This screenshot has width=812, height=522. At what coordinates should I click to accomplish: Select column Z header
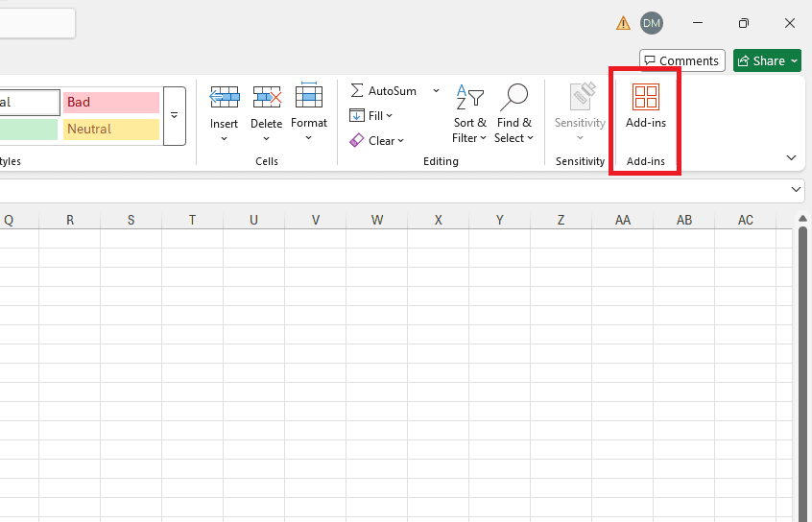coord(561,220)
